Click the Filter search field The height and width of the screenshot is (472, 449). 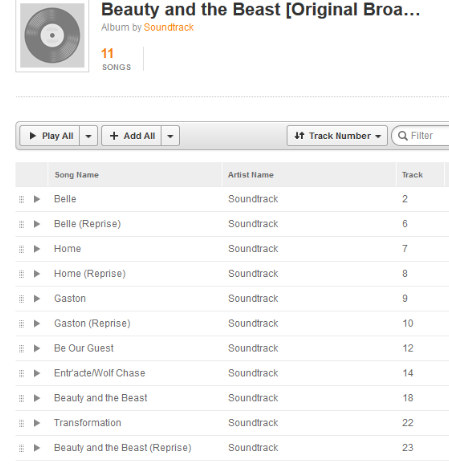[421, 136]
